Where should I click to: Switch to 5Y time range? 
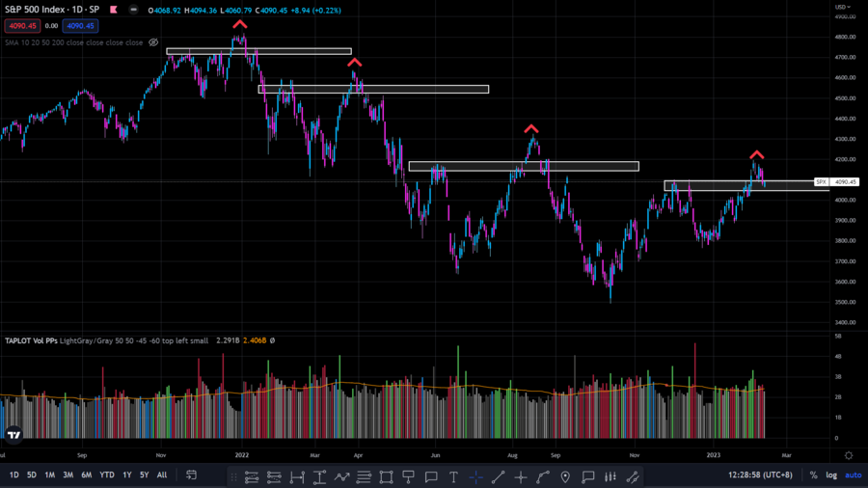pyautogui.click(x=145, y=474)
